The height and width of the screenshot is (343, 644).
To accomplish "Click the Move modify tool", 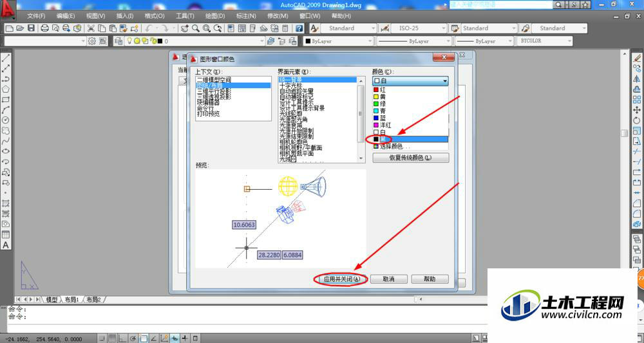I will coord(637,110).
